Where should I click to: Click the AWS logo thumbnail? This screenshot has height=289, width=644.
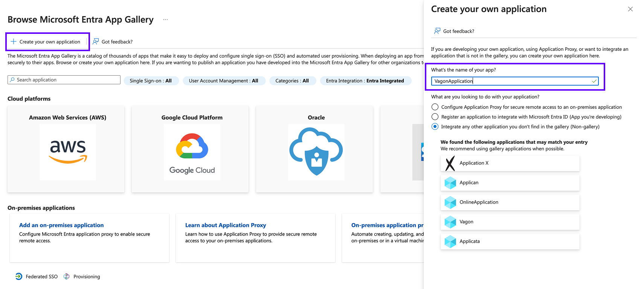click(x=68, y=152)
